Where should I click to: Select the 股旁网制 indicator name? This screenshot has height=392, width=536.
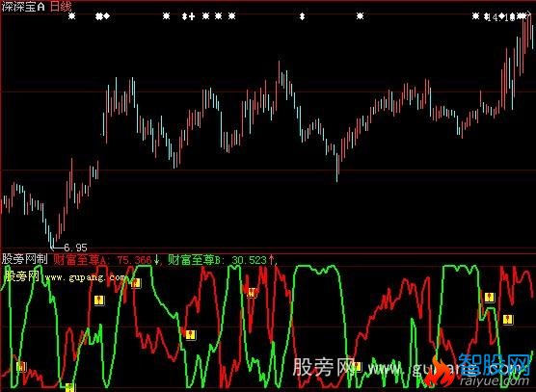(x=25, y=259)
